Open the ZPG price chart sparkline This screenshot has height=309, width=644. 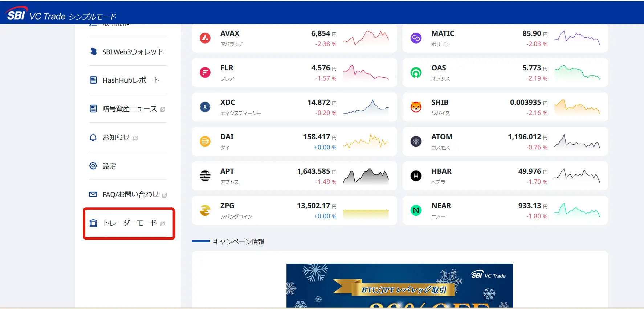[366, 214]
